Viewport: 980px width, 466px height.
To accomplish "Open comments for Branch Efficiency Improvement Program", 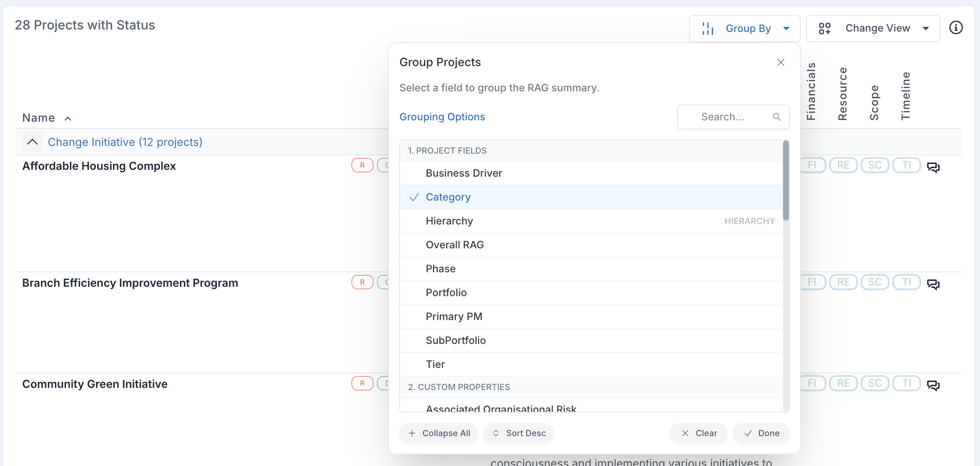I will point(933,284).
